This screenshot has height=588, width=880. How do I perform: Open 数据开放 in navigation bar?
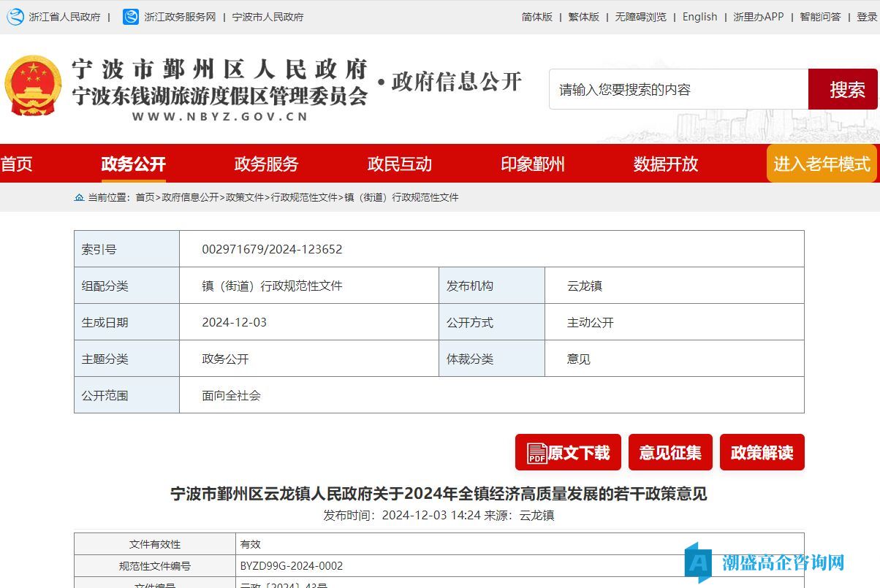pyautogui.click(x=665, y=164)
